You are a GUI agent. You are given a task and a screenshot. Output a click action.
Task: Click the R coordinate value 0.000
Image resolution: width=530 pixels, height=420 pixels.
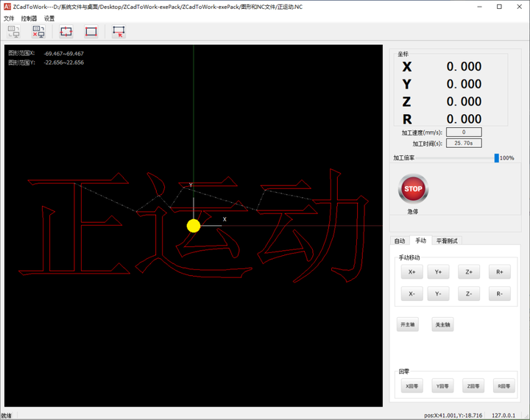tap(464, 119)
